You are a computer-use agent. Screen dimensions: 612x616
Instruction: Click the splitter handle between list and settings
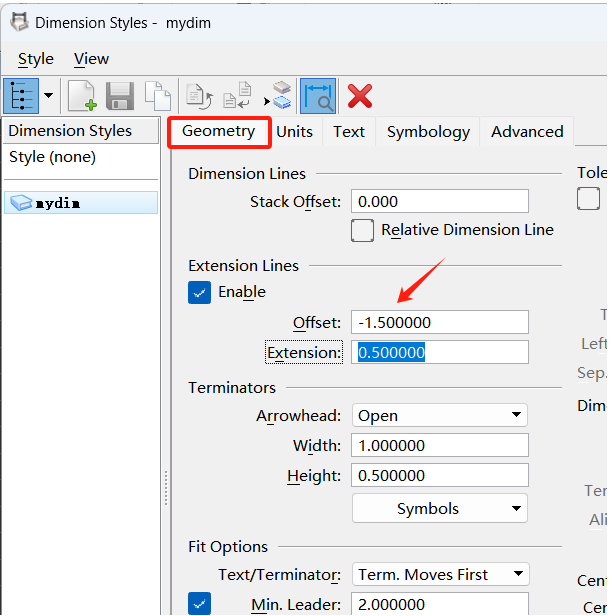[166, 488]
